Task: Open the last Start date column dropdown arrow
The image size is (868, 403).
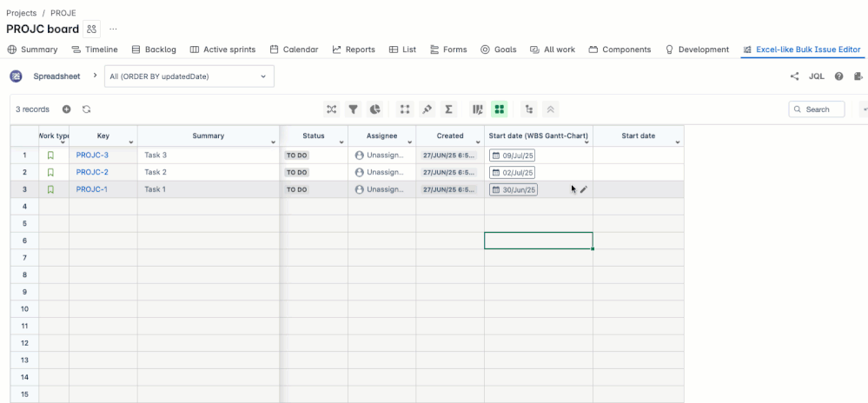Action: pyautogui.click(x=678, y=142)
